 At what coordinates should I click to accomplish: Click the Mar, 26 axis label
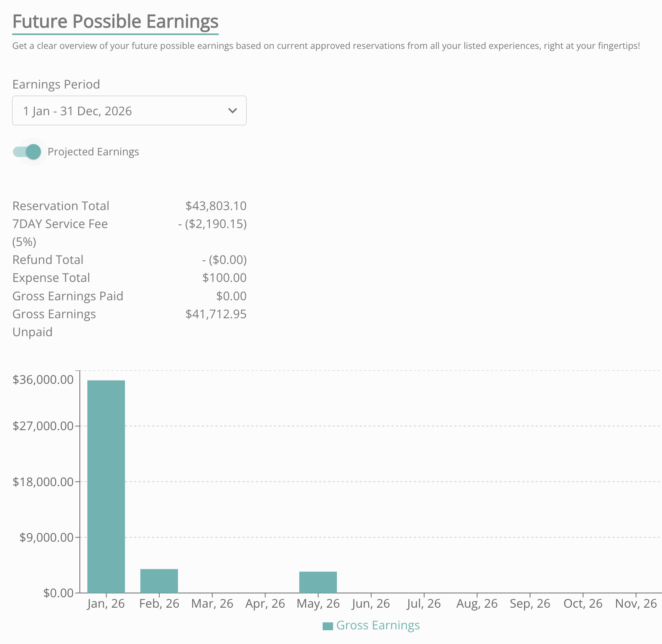coord(212,603)
